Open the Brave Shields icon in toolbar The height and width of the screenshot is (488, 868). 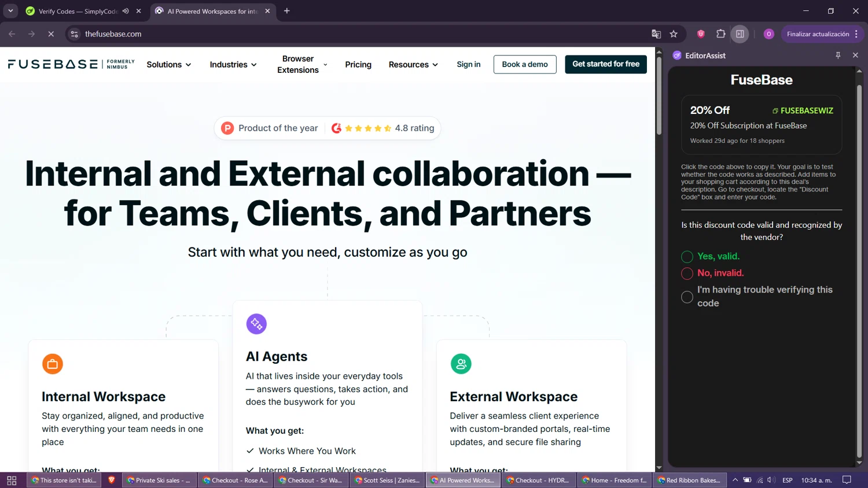(x=701, y=34)
